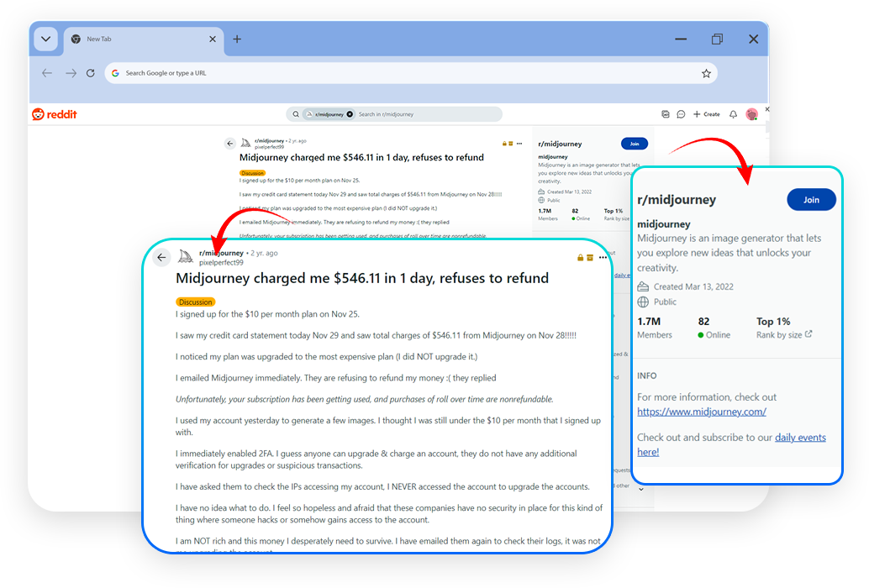Open the daily events link in the callout
The height and width of the screenshot is (588, 869).
coord(800,438)
